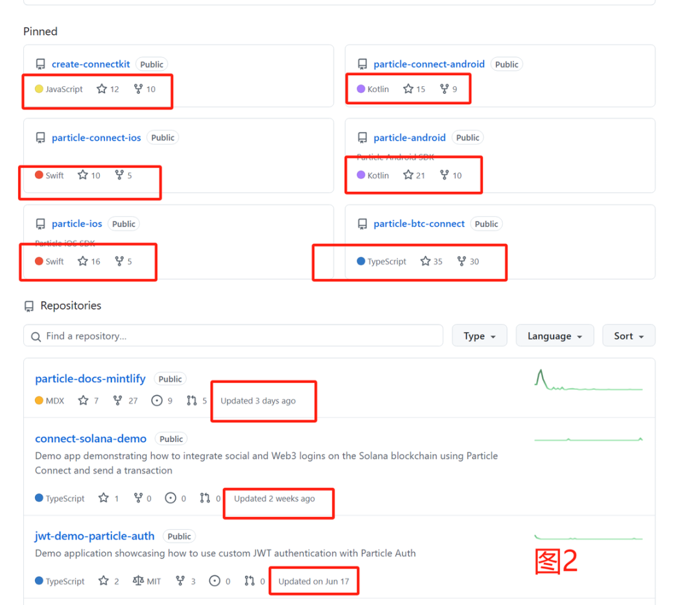
Task: Open the particle-connect-ios repository link
Action: coord(97,137)
